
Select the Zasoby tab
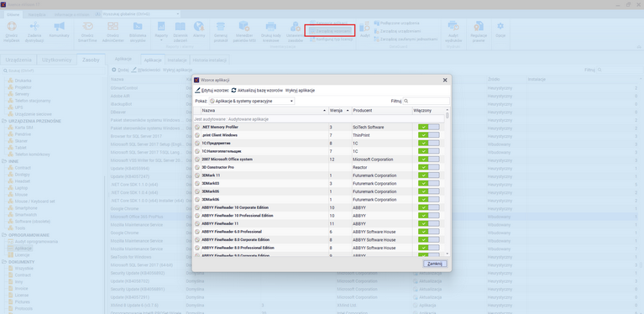click(x=91, y=60)
